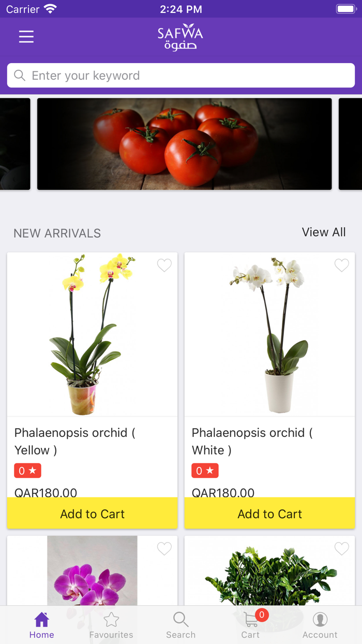Open the yellow orchid product image

tap(93, 334)
